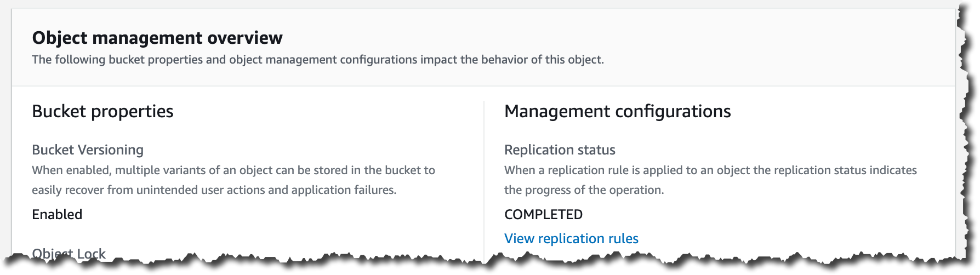
Task: Click the COMPLETED replication status value
Action: point(543,214)
